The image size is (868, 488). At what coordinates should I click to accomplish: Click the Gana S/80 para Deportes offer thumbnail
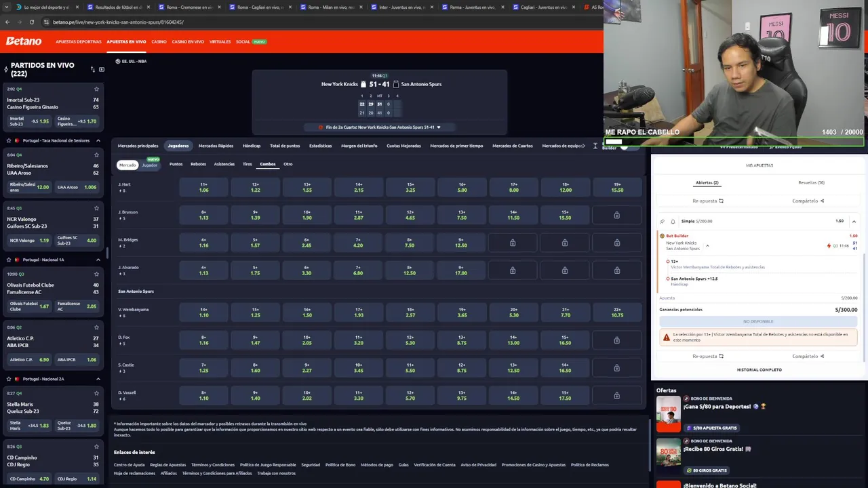tap(668, 413)
